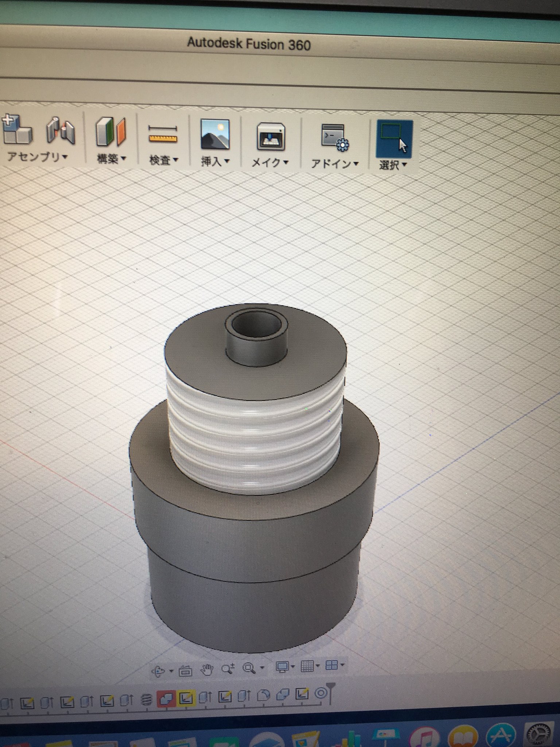
Task: Click the Insert (挿入) mountain image icon
Action: pyautogui.click(x=215, y=135)
